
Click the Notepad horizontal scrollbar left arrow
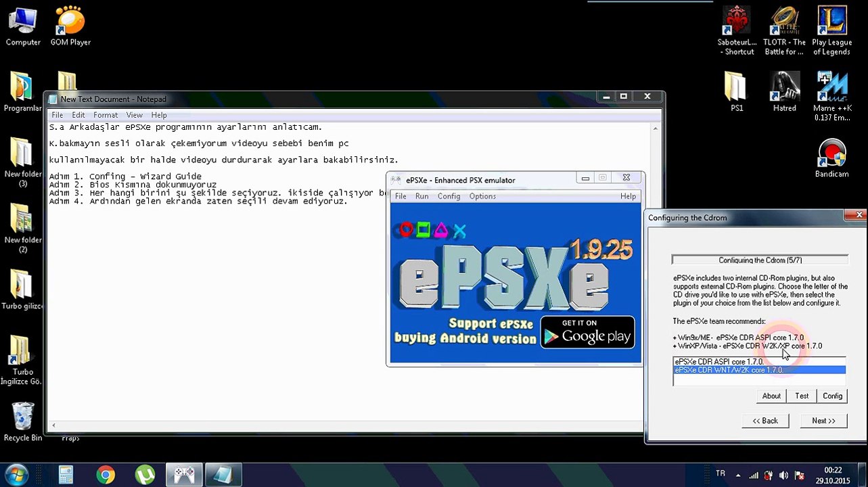pos(53,425)
